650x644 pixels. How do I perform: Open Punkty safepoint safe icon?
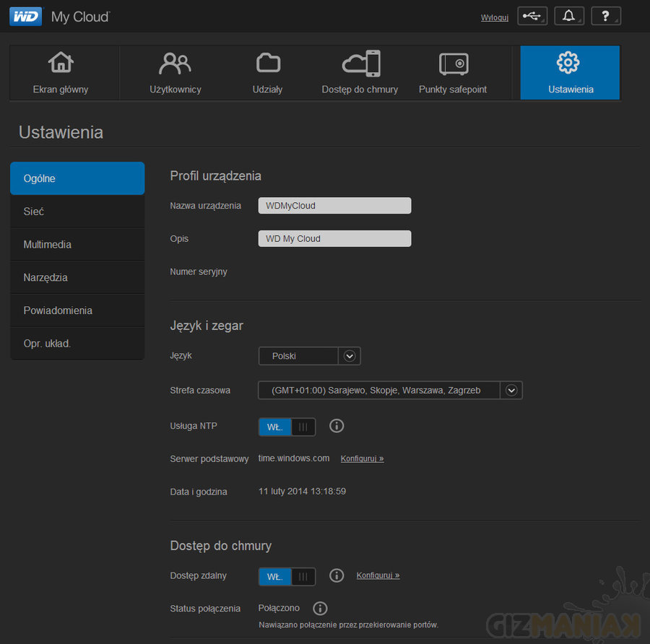pyautogui.click(x=453, y=64)
